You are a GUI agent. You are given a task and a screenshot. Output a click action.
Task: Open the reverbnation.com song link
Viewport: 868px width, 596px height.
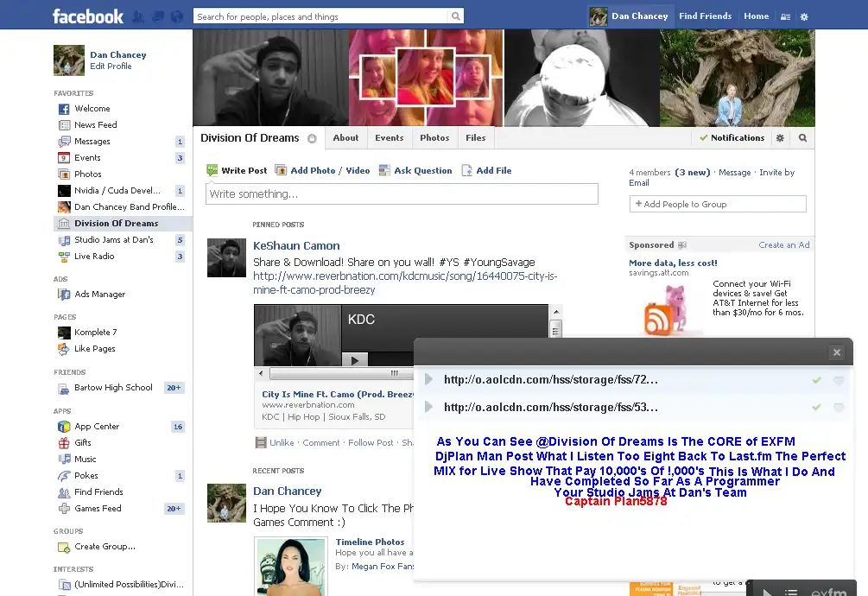(x=405, y=282)
